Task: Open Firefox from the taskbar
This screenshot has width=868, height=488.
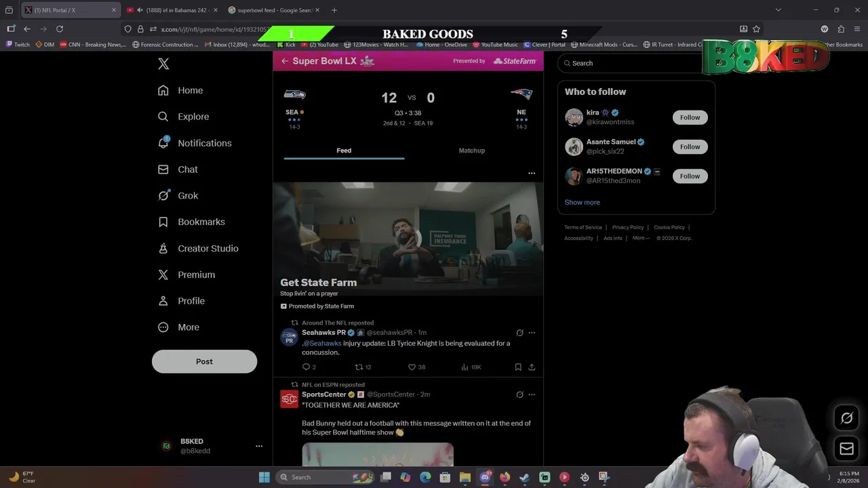Action: point(505,477)
